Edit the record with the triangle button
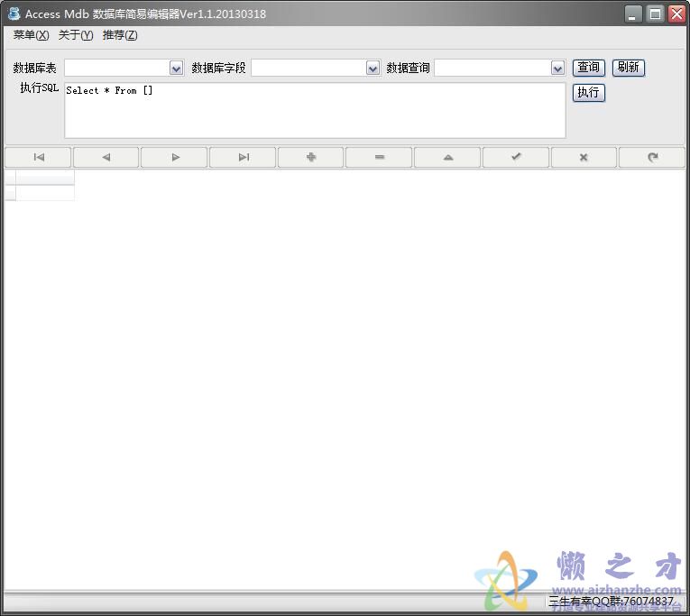This screenshot has width=690, height=616. (447, 157)
